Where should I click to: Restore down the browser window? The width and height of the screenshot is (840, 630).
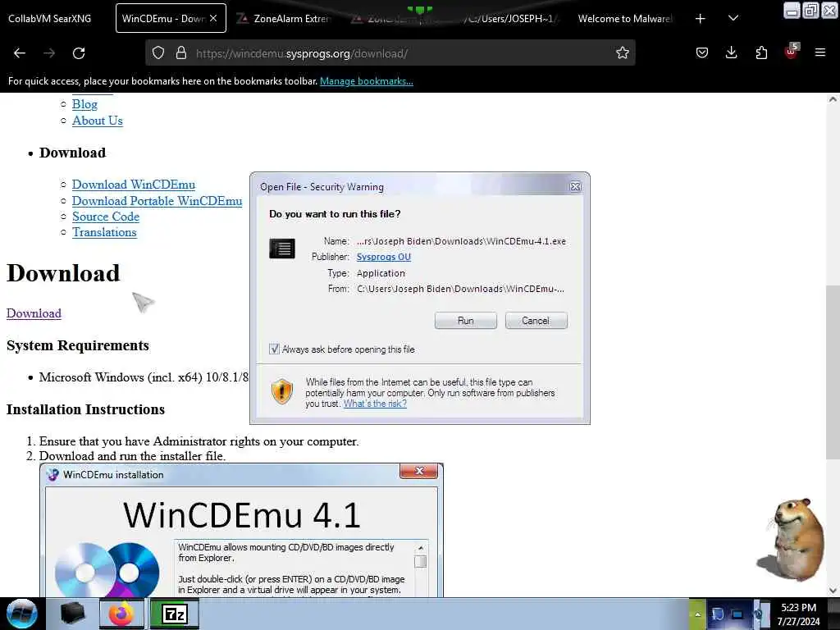tap(811, 10)
